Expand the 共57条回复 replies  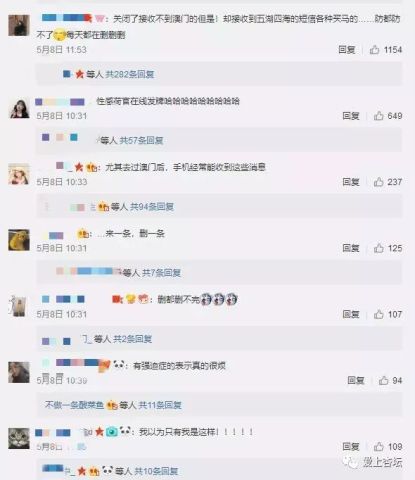click(x=141, y=140)
